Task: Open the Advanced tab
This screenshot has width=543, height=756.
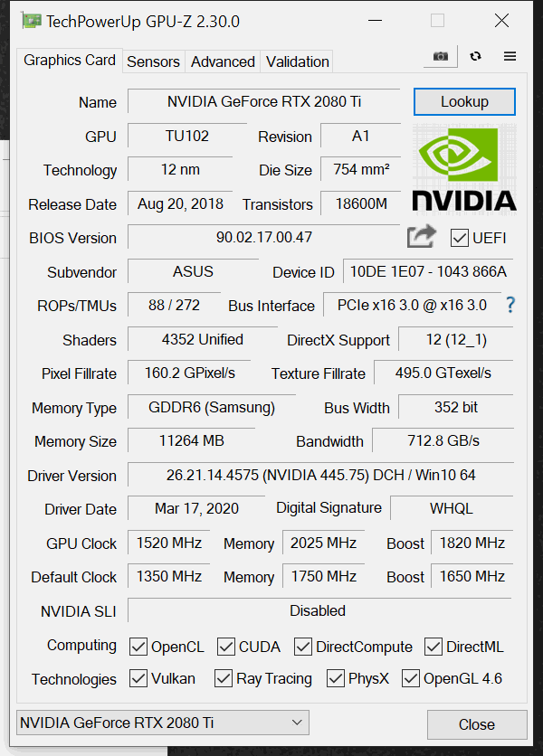Action: point(223,61)
